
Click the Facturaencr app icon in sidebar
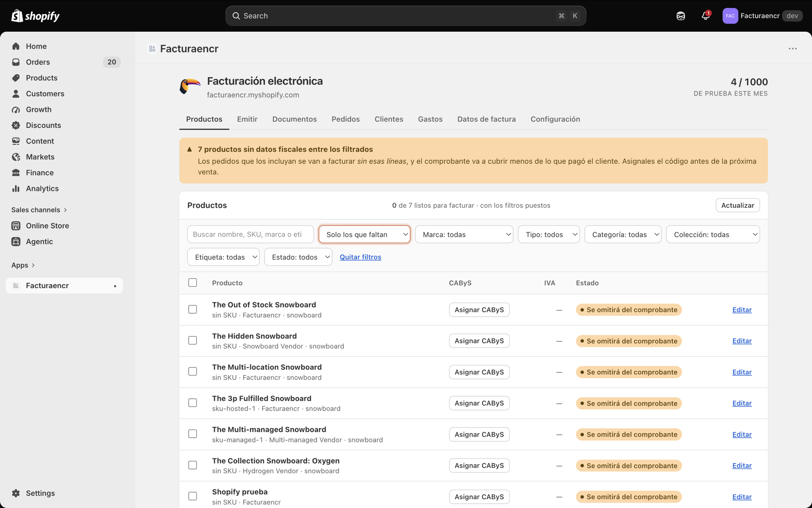tap(16, 286)
